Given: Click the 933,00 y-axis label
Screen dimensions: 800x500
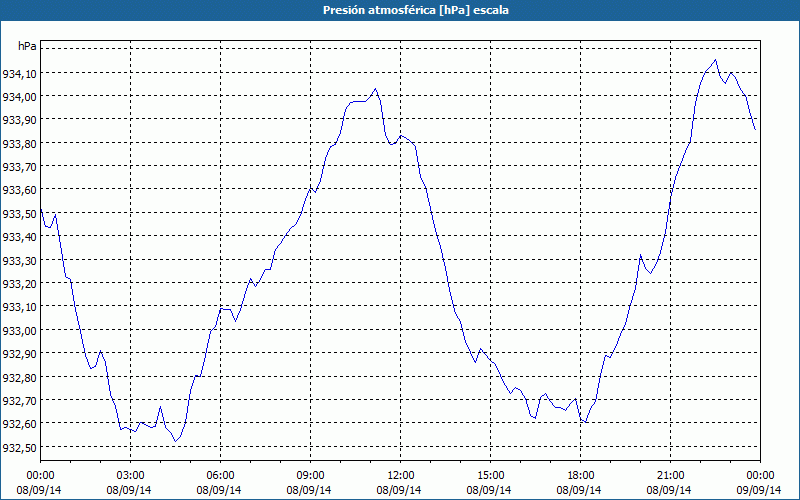Looking at the screenshot, I should point(19,331).
